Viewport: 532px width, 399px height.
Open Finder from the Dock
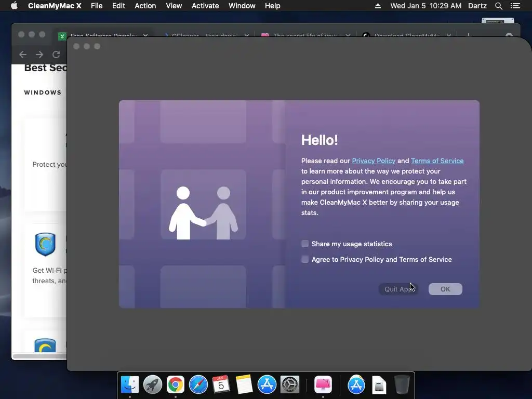click(129, 385)
